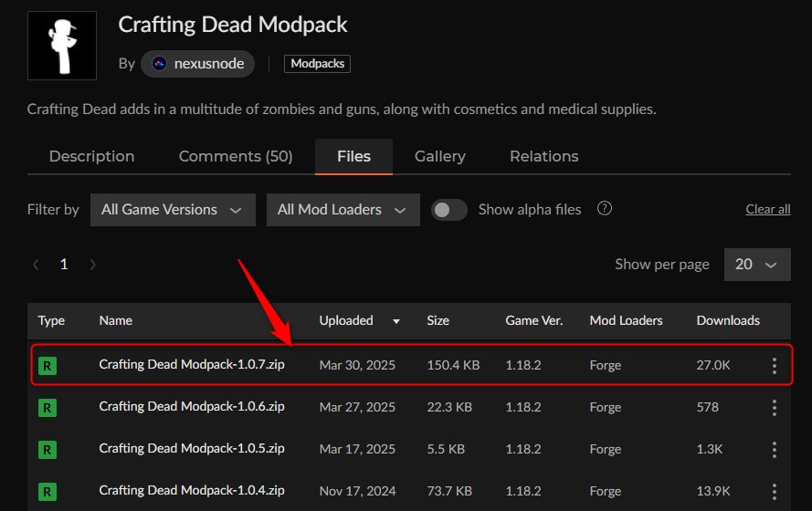
Task: Click the alpha files help question icon
Action: 604,209
